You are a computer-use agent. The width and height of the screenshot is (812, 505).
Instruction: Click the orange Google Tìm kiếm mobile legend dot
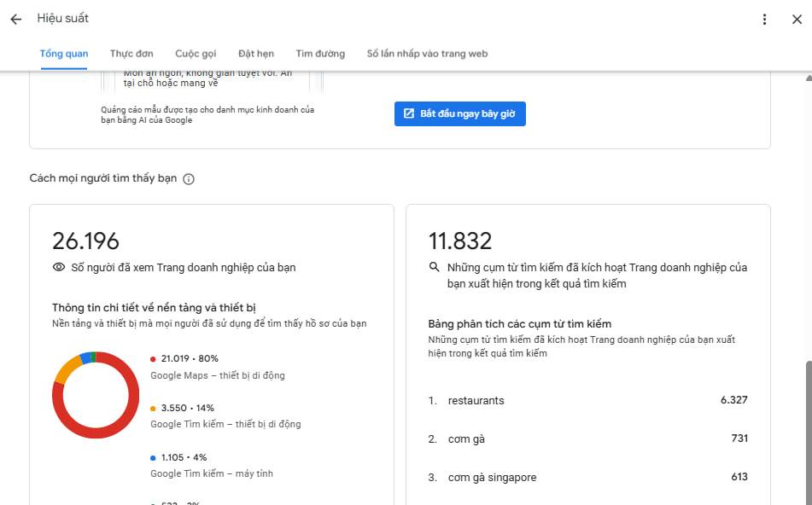tap(153, 409)
